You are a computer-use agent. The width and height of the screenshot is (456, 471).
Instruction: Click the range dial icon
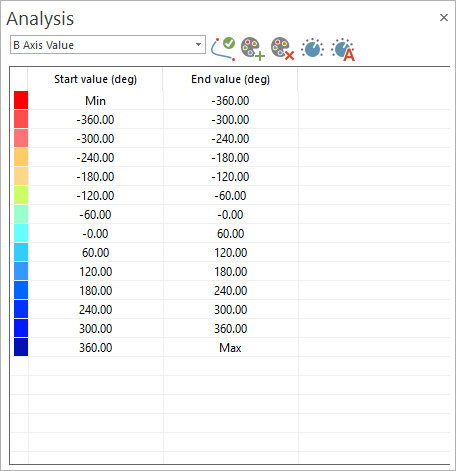pos(312,49)
